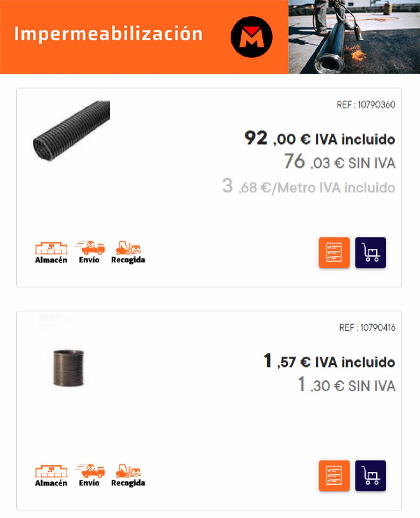Add product 10790360 to the cart
Viewport: 420px width, 518px height.
[370, 252]
